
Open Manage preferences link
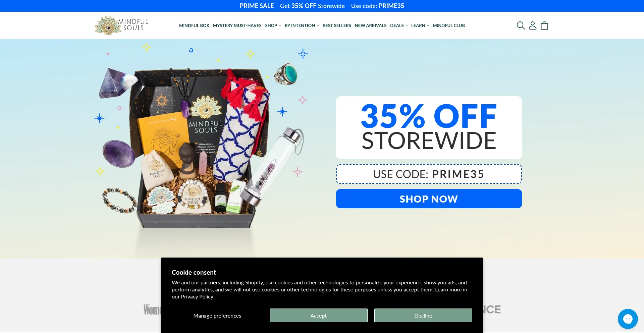[x=217, y=316]
